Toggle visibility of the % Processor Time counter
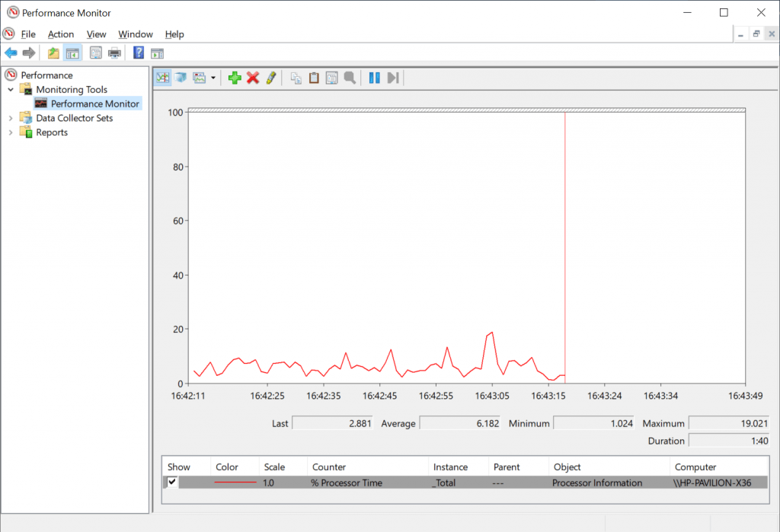 pyautogui.click(x=171, y=482)
